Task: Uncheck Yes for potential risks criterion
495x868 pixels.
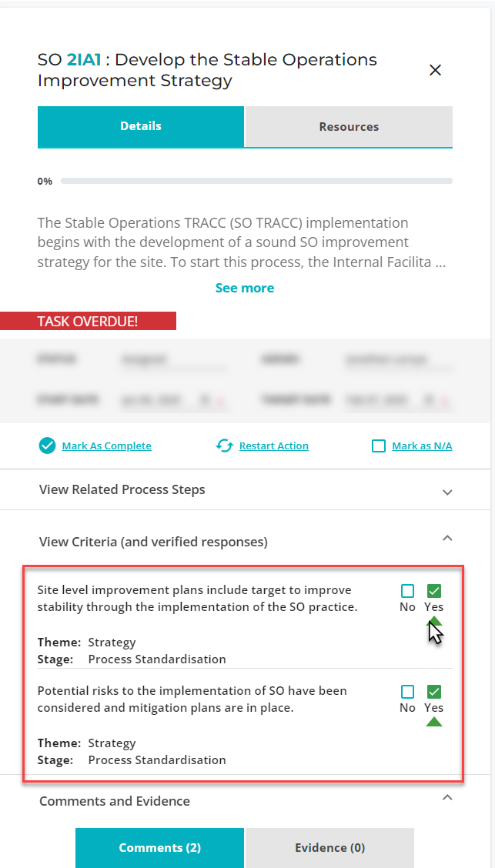Action: tap(434, 692)
